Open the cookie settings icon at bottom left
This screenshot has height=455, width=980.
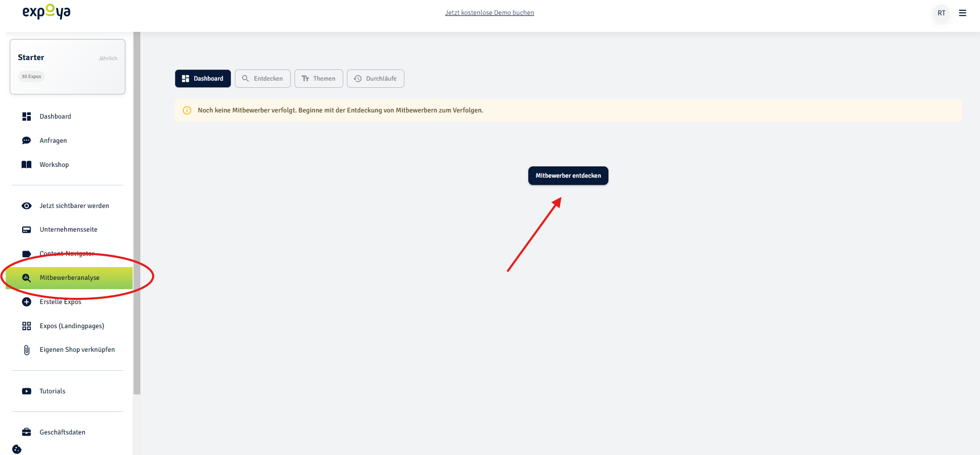click(x=17, y=449)
